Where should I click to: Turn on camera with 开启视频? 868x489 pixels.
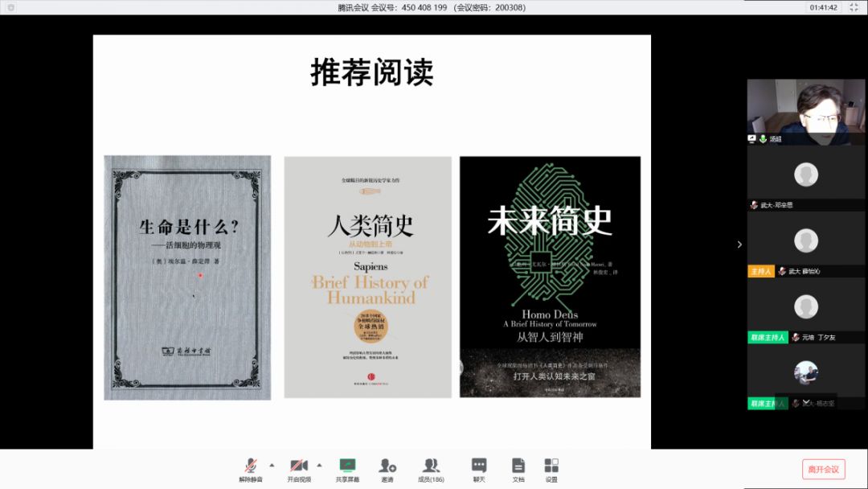(x=299, y=470)
